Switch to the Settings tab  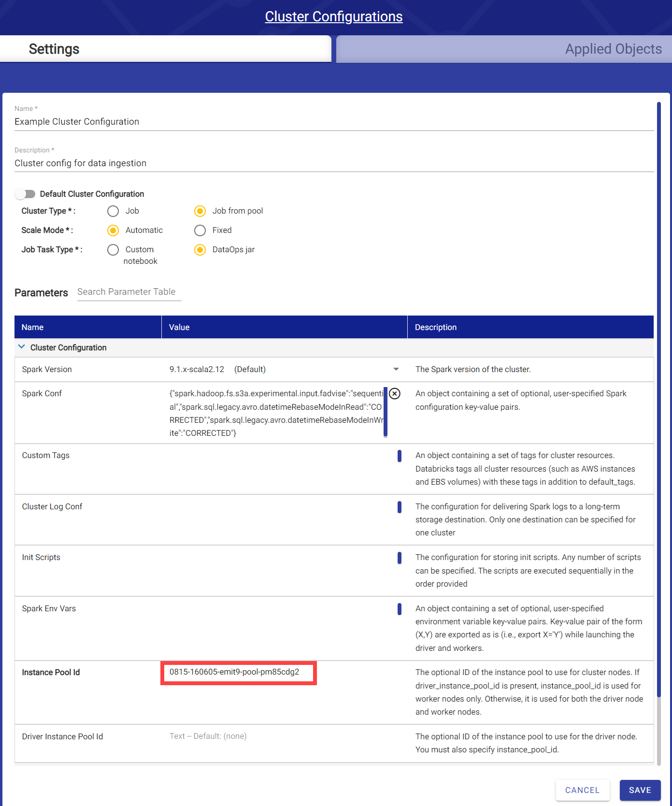pos(165,49)
